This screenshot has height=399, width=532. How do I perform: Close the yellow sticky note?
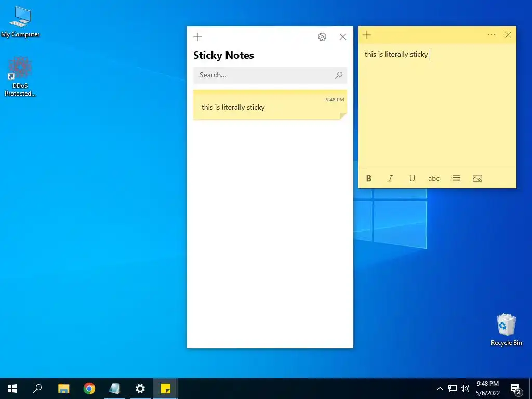[508, 35]
